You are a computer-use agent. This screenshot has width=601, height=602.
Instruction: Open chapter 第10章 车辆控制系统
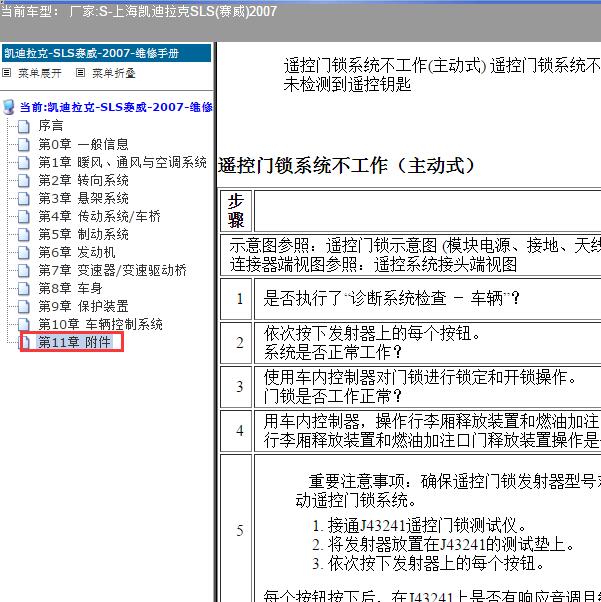(x=100, y=324)
